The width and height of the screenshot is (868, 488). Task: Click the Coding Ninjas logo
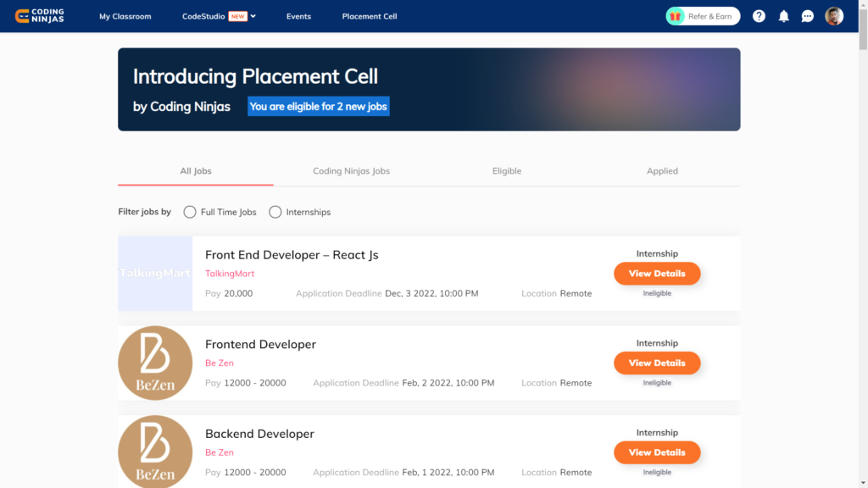tap(40, 16)
